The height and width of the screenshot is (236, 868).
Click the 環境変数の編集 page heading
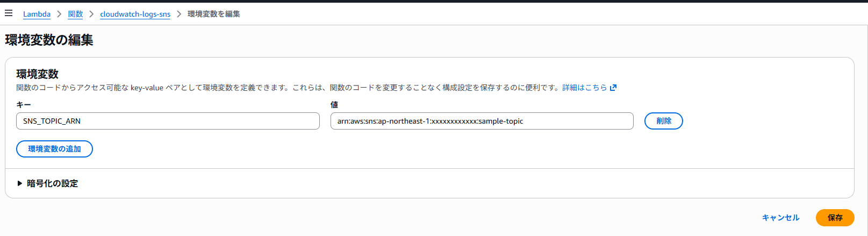[x=49, y=40]
